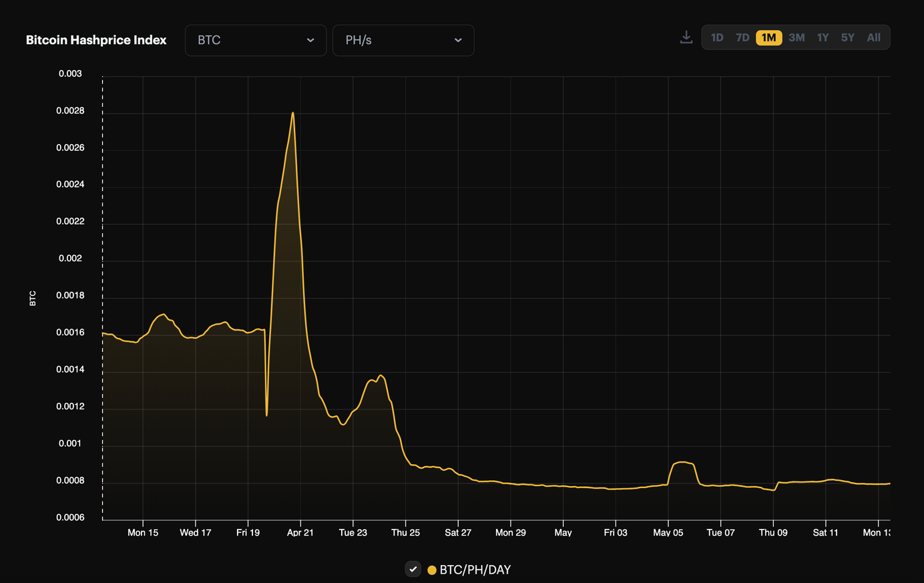
Task: Open the PH/s unit dropdown
Action: click(x=403, y=40)
